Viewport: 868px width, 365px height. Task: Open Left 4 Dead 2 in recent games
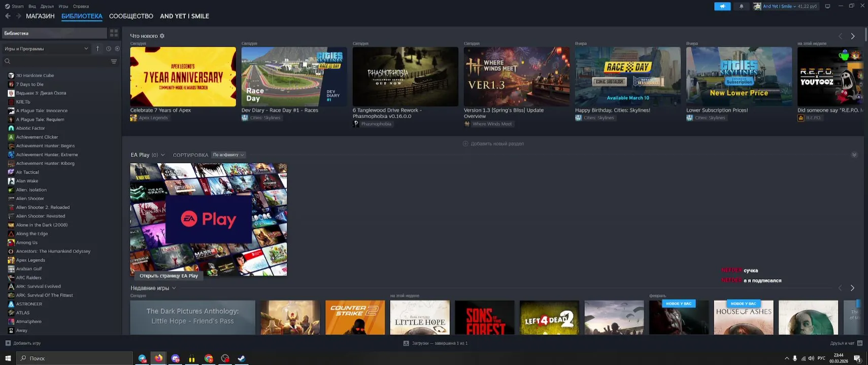[x=549, y=317]
